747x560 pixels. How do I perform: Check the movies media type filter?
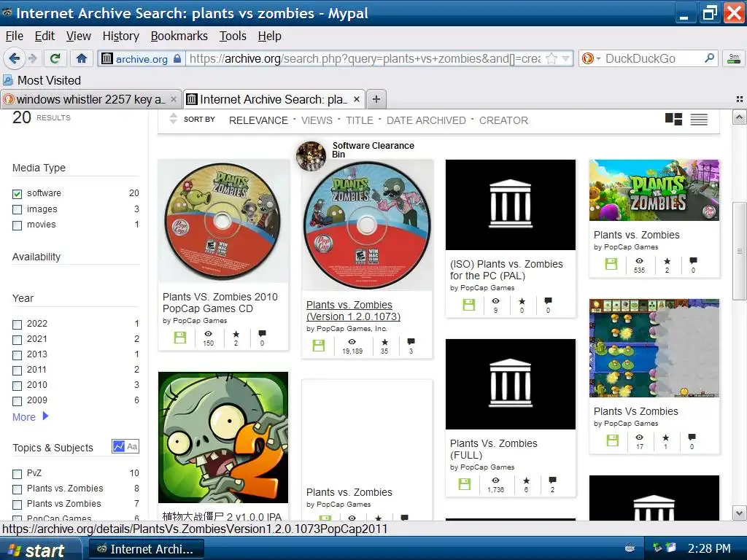tap(18, 225)
